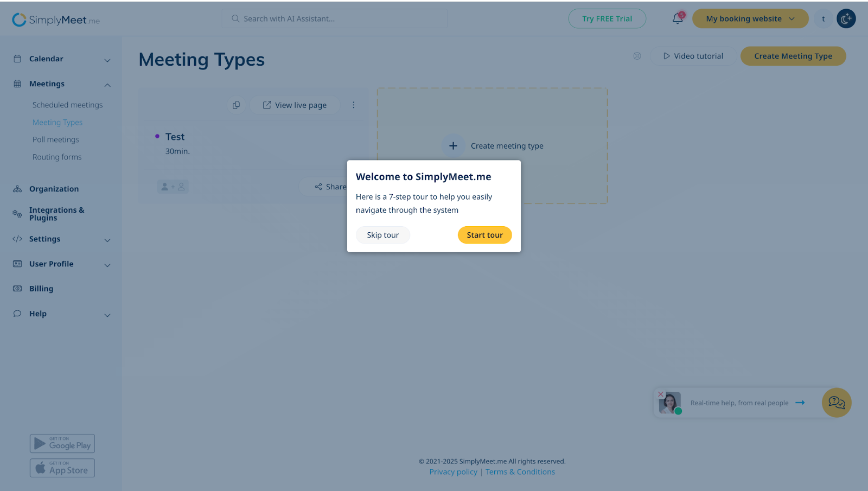Open Scheduled meetings page

tap(67, 105)
